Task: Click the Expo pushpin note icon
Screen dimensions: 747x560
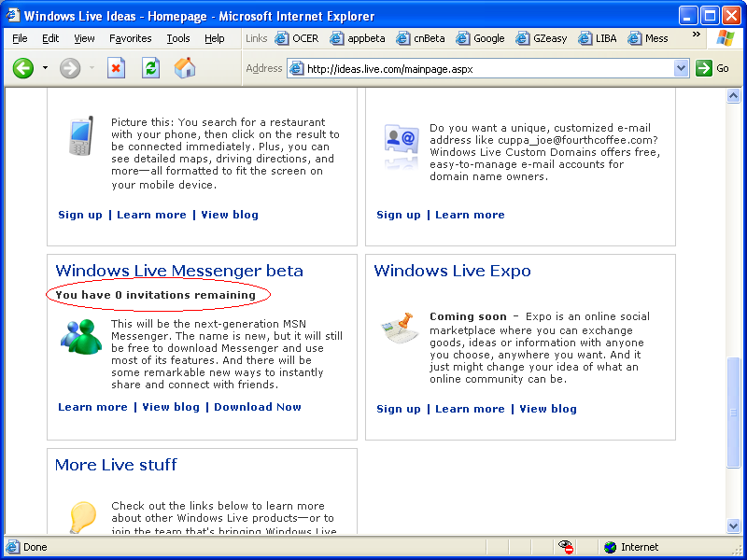Action: [400, 329]
